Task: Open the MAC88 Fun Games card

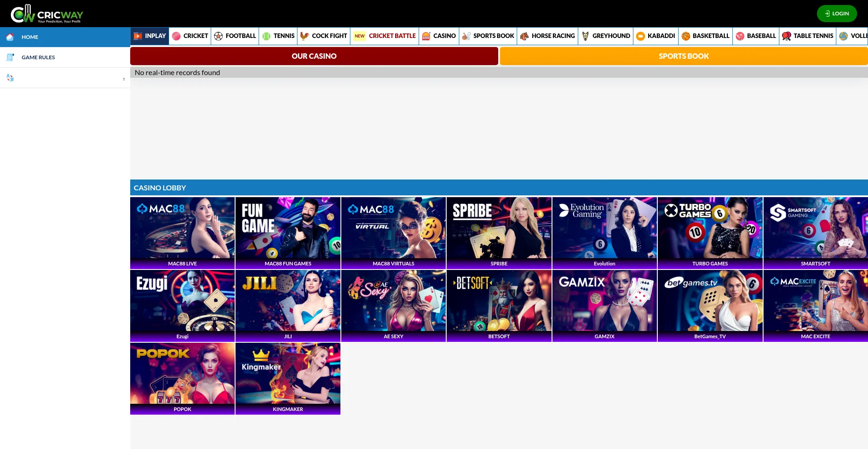Action: pyautogui.click(x=288, y=233)
